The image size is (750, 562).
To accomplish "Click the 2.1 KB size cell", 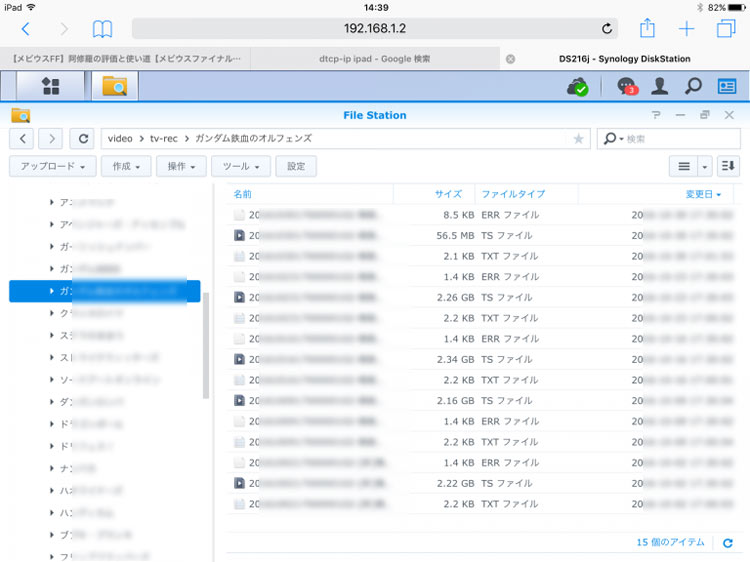I will coord(458,256).
